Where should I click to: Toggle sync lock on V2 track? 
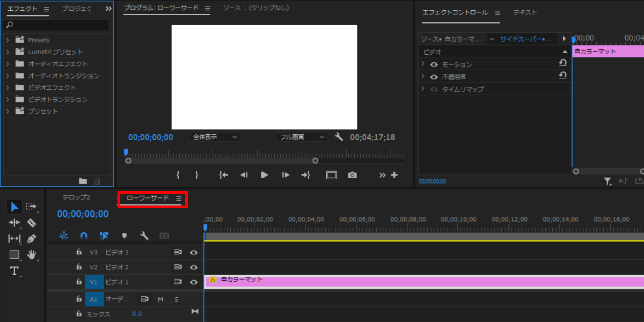coord(178,267)
